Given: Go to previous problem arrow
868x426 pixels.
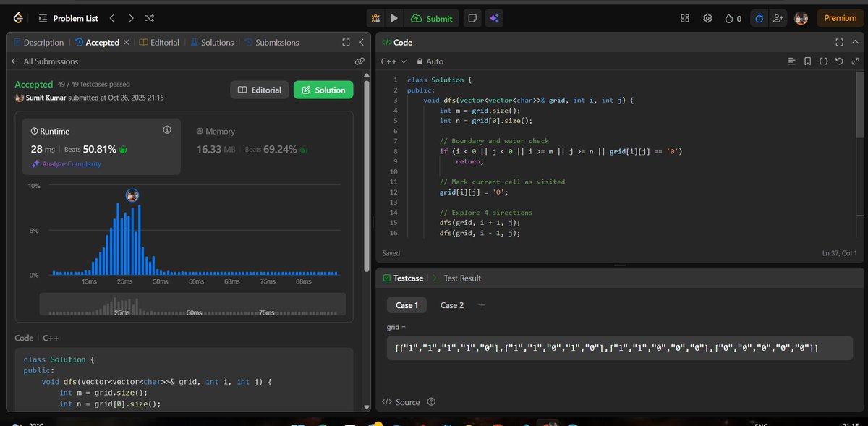Looking at the screenshot, I should (112, 18).
